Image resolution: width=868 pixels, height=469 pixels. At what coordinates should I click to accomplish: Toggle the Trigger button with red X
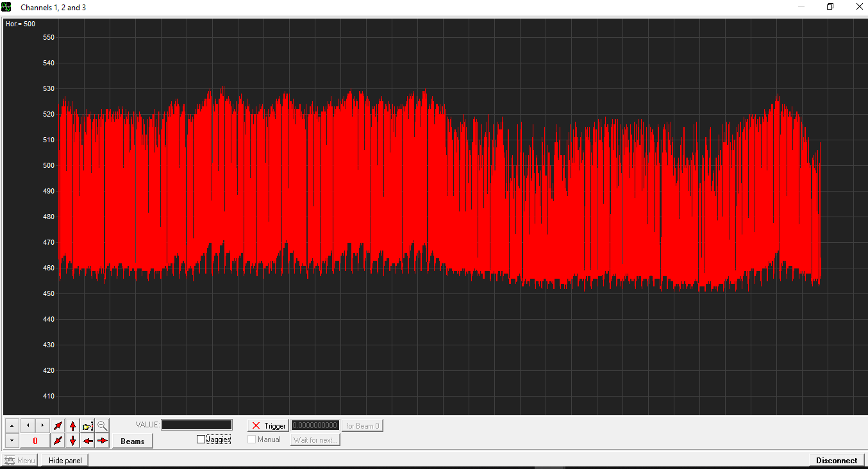(268, 425)
